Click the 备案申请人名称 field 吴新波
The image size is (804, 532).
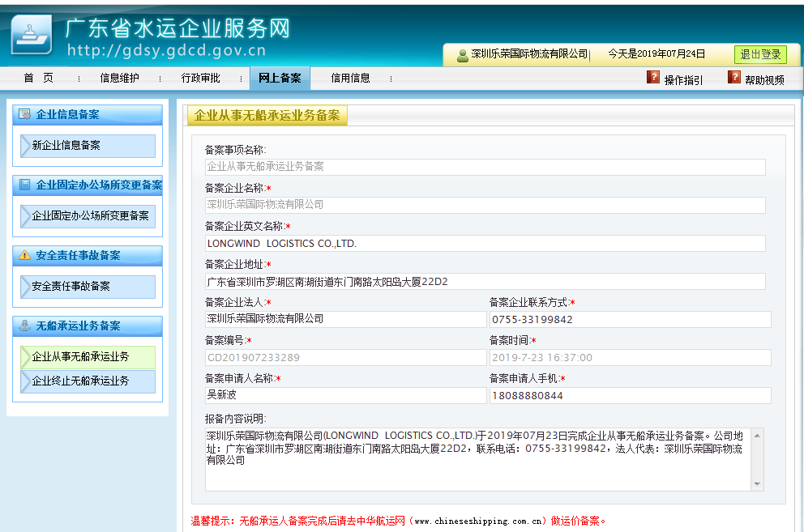click(x=345, y=395)
